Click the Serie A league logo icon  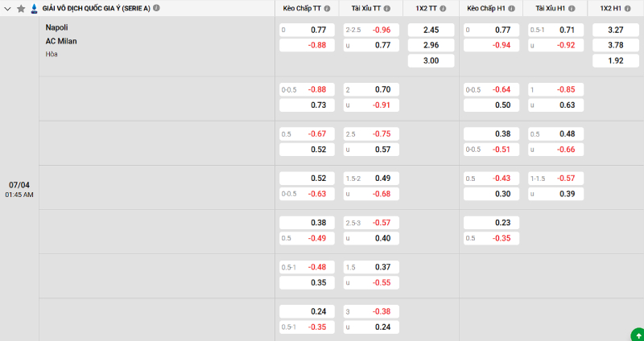33,8
